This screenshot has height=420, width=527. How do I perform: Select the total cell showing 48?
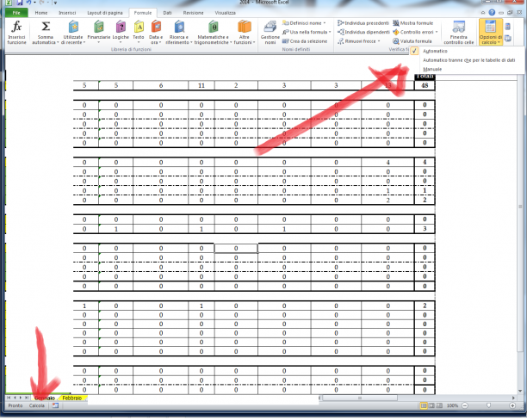tap(425, 85)
